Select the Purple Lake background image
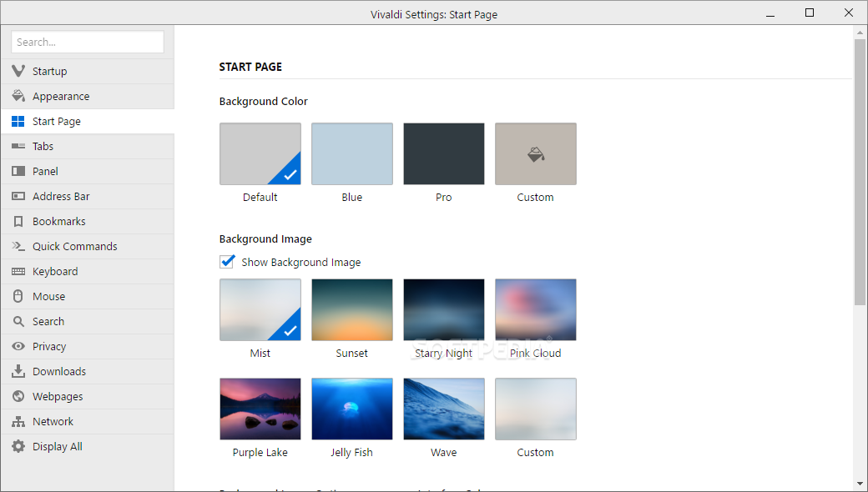The height and width of the screenshot is (492, 868). [260, 409]
